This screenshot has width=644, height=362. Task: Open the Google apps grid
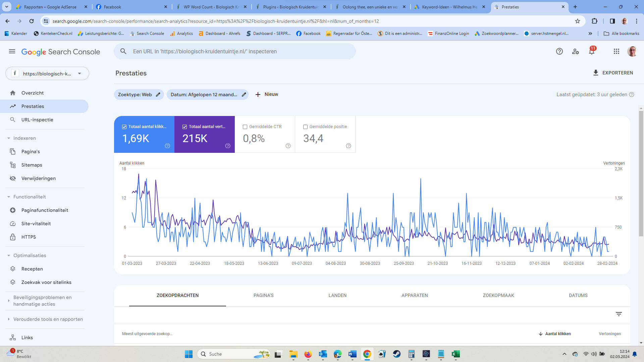tap(616, 52)
